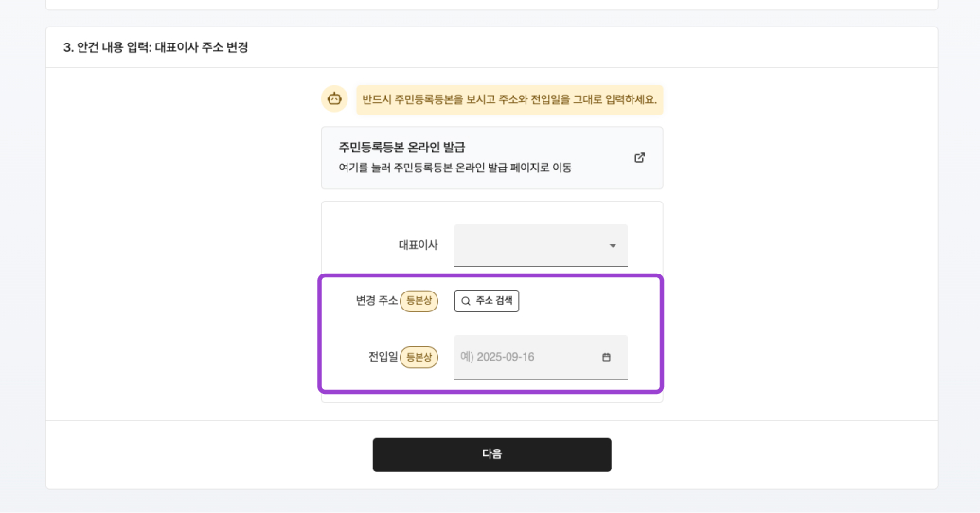Click the robot assistant avatar icon
980x513 pixels.
tap(334, 99)
